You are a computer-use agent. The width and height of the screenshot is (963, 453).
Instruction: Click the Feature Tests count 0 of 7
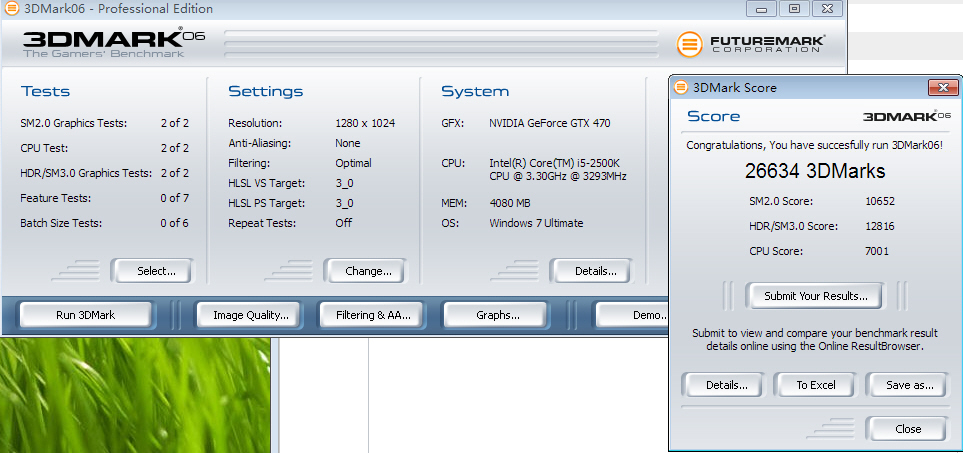coord(174,198)
